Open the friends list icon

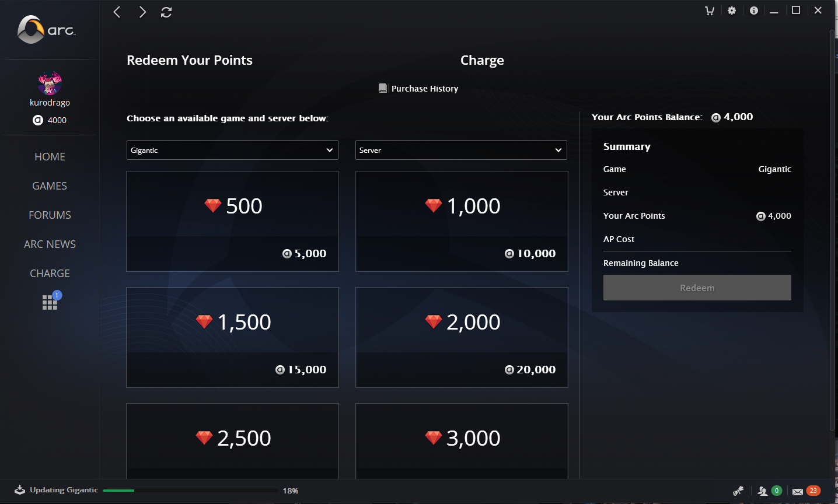tap(763, 491)
